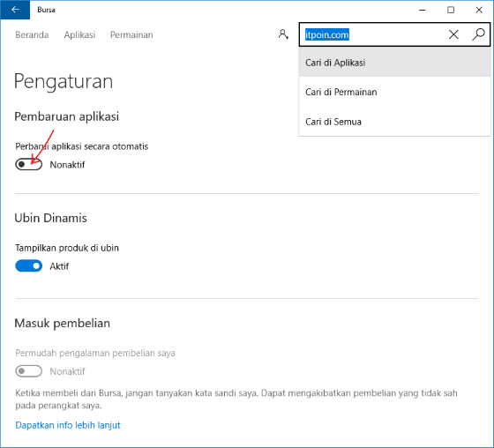This screenshot has height=448, width=494.
Task: Select Cari di Semua suggestion
Action: pyautogui.click(x=394, y=122)
